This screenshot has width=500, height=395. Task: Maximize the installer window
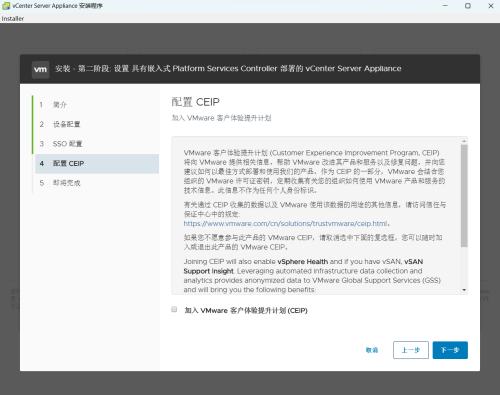(x=468, y=6)
